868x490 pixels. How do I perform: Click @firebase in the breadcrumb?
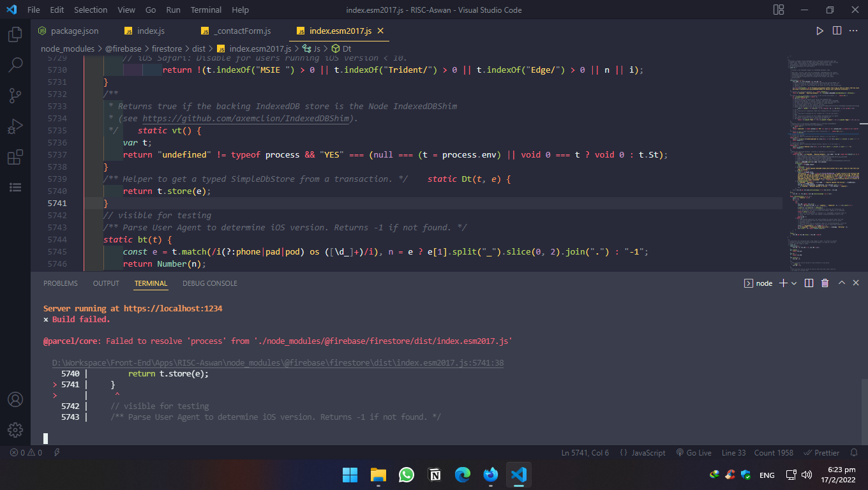click(x=123, y=48)
